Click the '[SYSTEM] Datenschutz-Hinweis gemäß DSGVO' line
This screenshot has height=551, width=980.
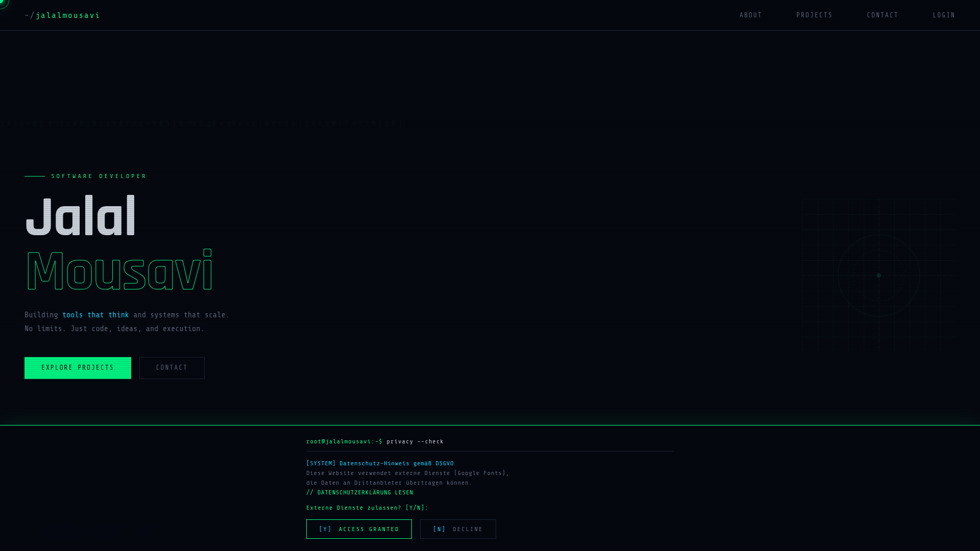pyautogui.click(x=380, y=464)
